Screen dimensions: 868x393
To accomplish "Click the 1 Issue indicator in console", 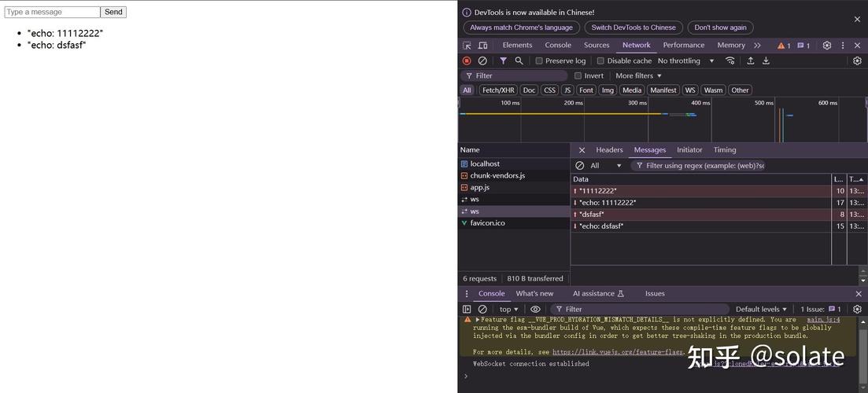I will click(821, 309).
